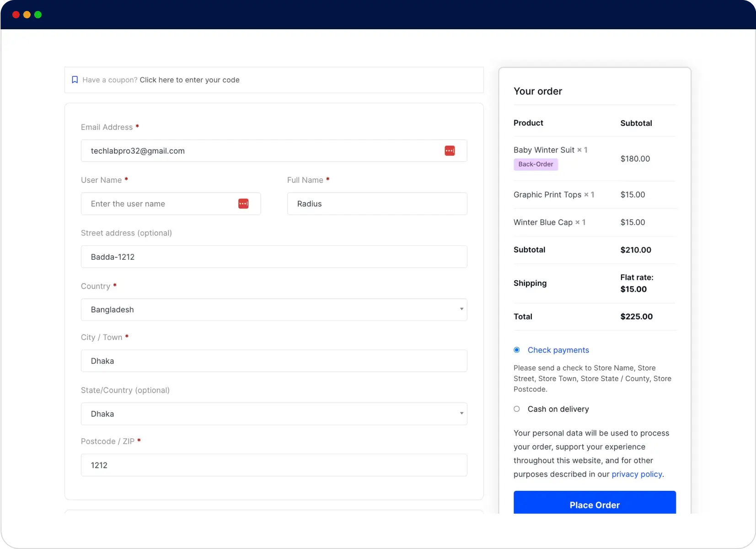Image resolution: width=756 pixels, height=549 pixels.
Task: Focus the City / Town input field
Action: [274, 361]
